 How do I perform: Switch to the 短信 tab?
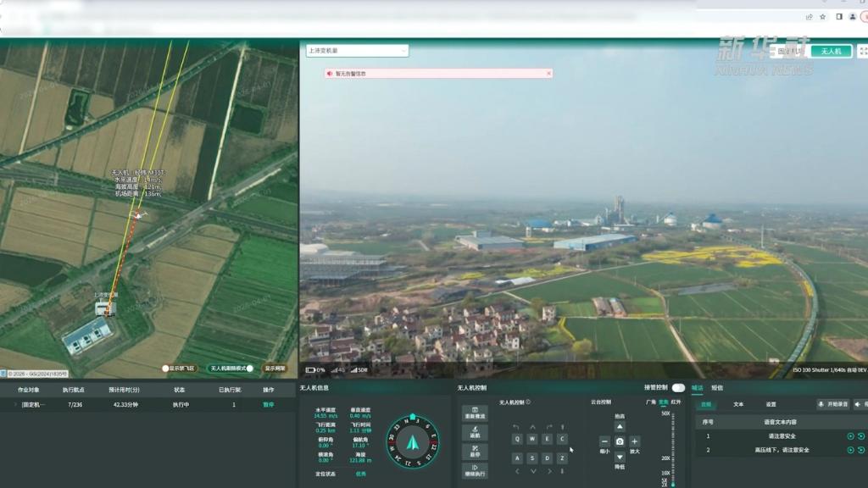point(717,388)
